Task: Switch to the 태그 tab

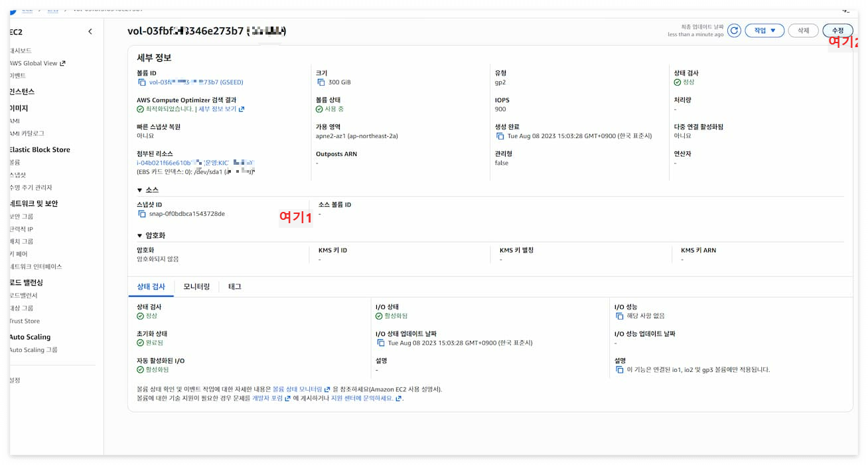Action: (x=234, y=287)
